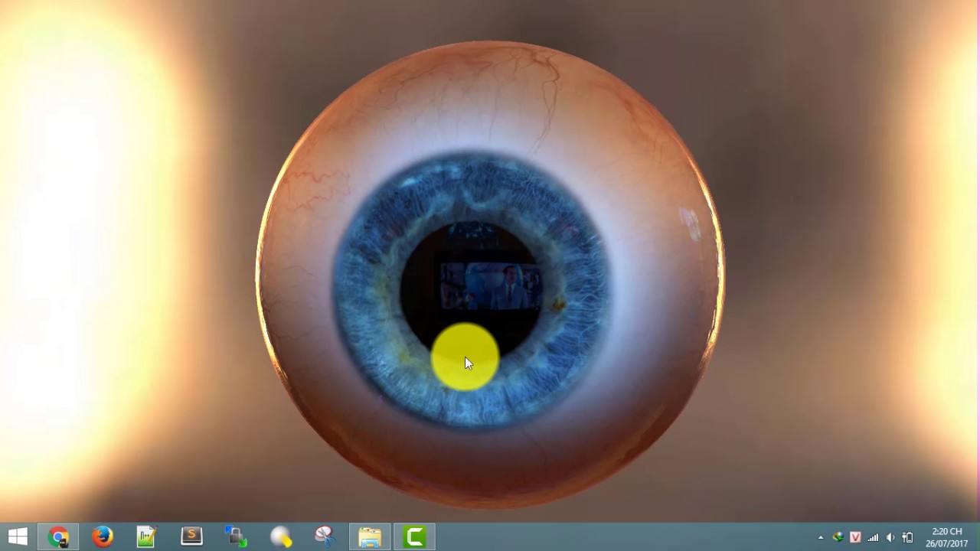Open File Explorer
The height and width of the screenshot is (551, 980).
coord(370,536)
